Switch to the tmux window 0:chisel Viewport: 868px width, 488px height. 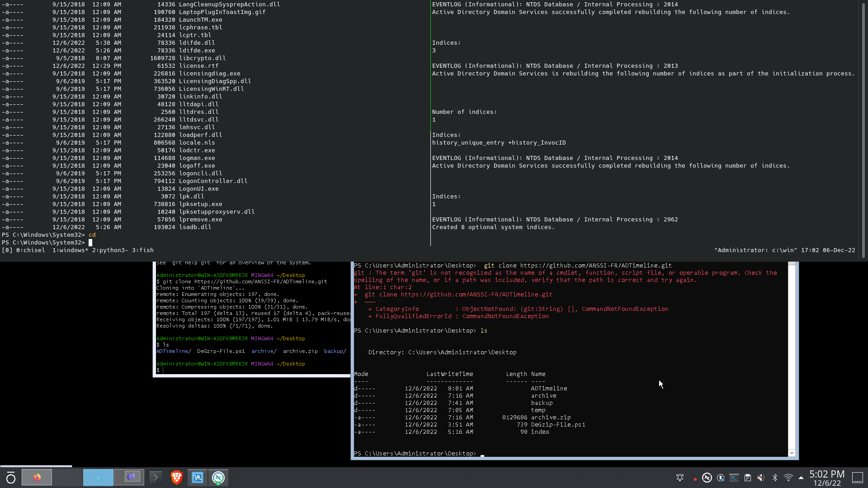[30, 250]
